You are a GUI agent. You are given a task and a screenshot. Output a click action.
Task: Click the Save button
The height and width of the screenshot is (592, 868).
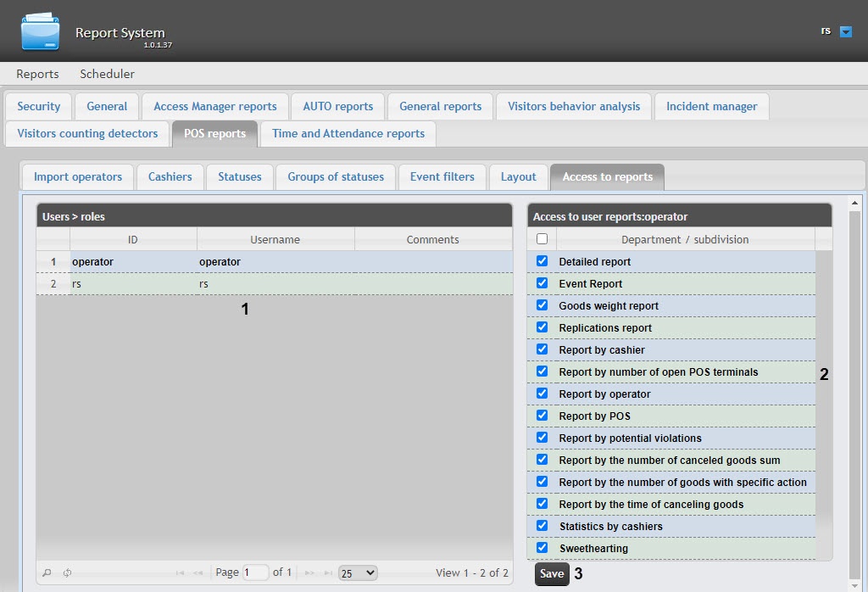coord(551,574)
